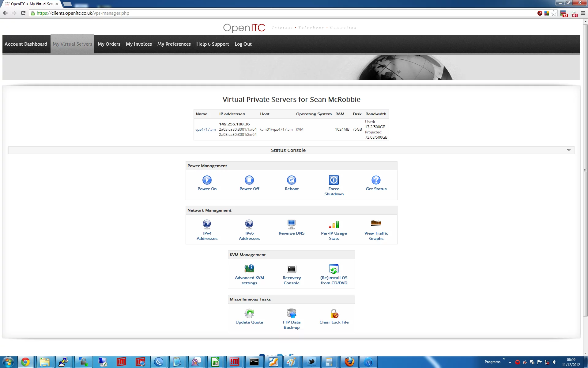The height and width of the screenshot is (368, 588).
Task: Click the Power On icon
Action: tap(207, 180)
